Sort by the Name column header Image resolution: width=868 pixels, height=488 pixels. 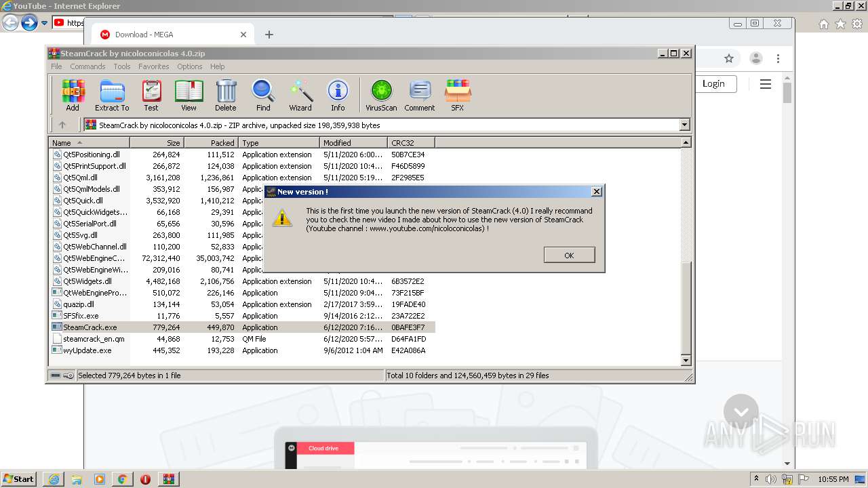click(x=89, y=142)
